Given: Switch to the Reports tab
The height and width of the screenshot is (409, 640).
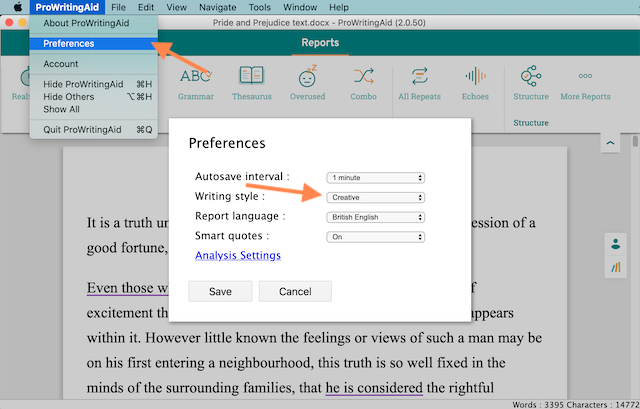Looking at the screenshot, I should click(x=320, y=42).
